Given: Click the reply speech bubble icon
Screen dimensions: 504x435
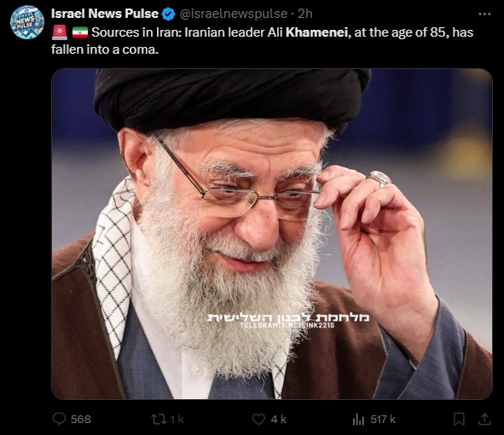Looking at the screenshot, I should (59, 419).
